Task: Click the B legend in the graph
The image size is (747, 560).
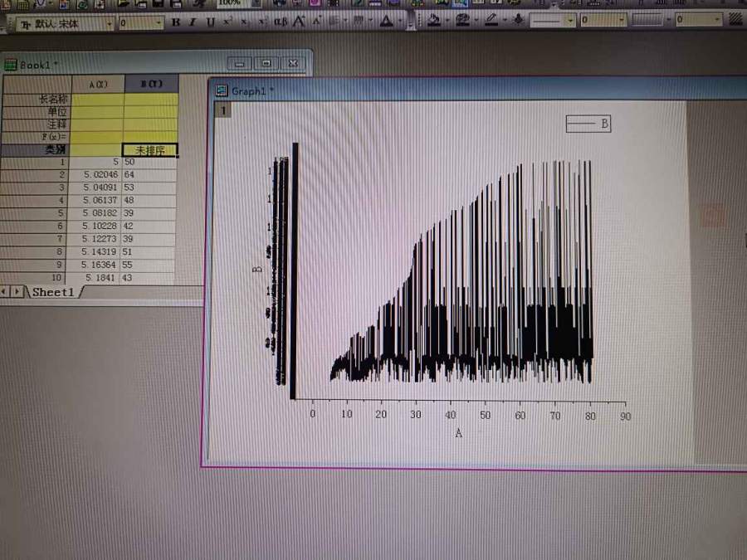Action: 588,124
